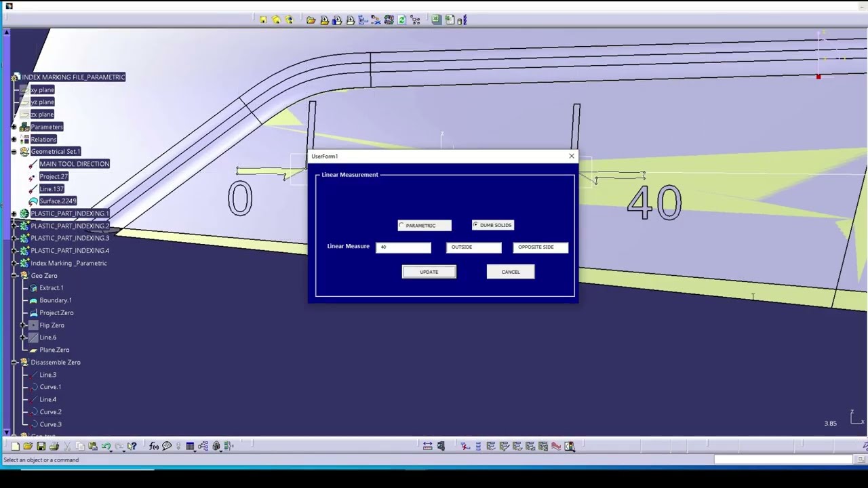Select INDEX MARKING FILE_PARAMETRIC root node
The image size is (868, 488).
(x=73, y=77)
